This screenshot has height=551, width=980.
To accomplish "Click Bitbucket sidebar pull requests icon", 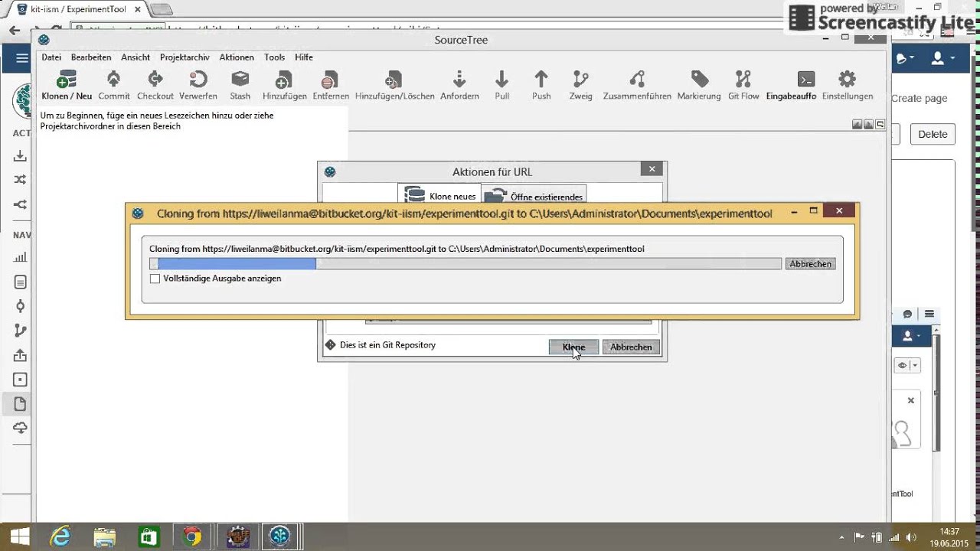I will point(20,355).
